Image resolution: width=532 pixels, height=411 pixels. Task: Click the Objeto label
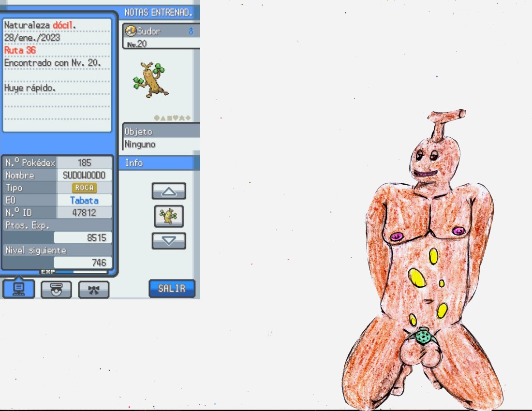tap(138, 132)
